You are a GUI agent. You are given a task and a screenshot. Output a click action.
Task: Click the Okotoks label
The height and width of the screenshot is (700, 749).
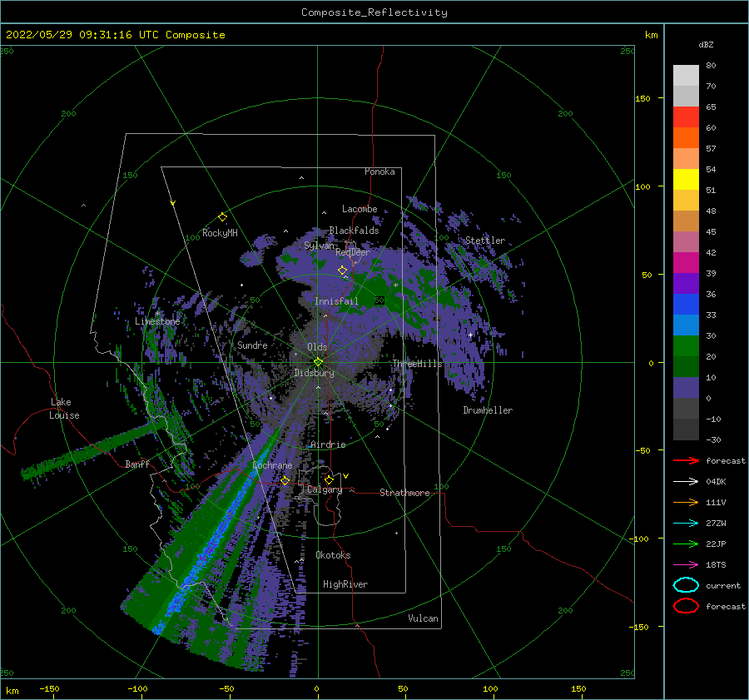(333, 555)
